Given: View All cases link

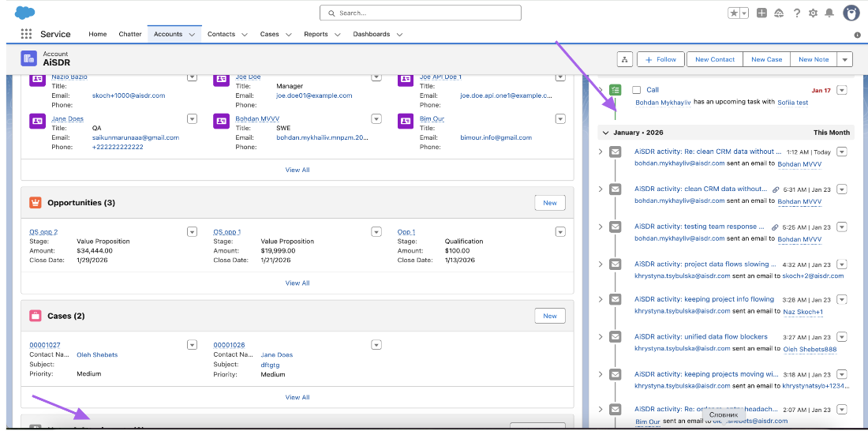Looking at the screenshot, I should [x=297, y=397].
